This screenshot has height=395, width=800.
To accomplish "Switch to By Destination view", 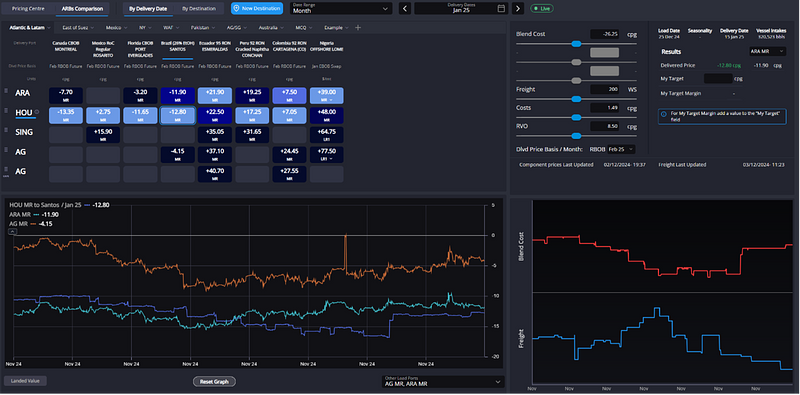I will [x=199, y=9].
